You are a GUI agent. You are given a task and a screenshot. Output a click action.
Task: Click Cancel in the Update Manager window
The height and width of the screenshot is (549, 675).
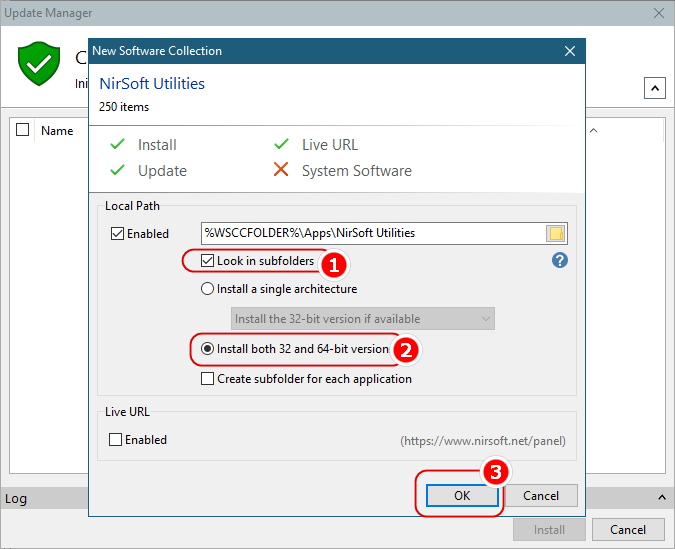pos(628,530)
